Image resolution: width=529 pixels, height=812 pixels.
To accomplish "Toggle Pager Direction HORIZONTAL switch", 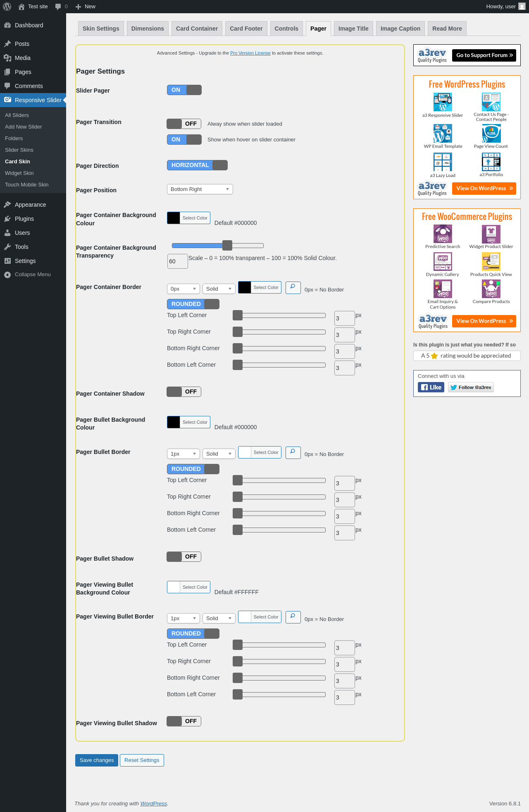I will pyautogui.click(x=197, y=165).
